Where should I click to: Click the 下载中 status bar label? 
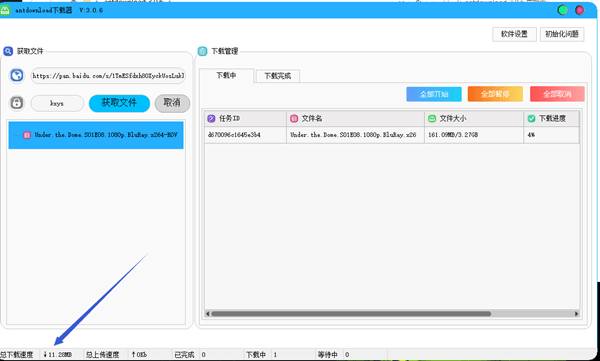(x=256, y=354)
